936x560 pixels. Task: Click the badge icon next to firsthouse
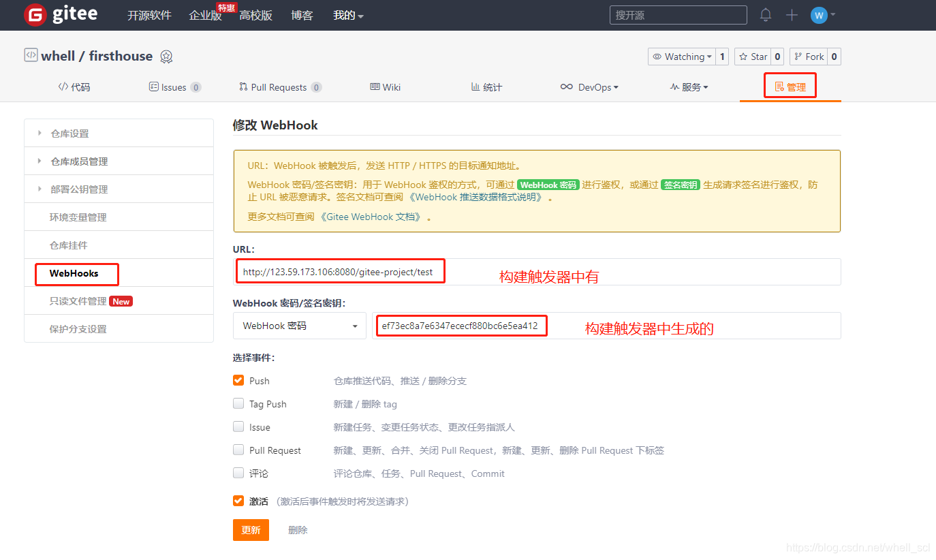[x=166, y=57]
